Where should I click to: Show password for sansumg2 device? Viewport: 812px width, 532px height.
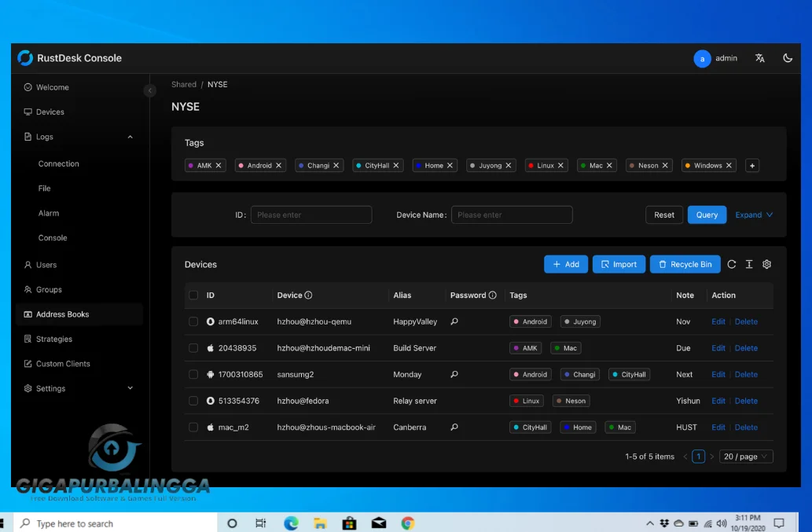[454, 374]
